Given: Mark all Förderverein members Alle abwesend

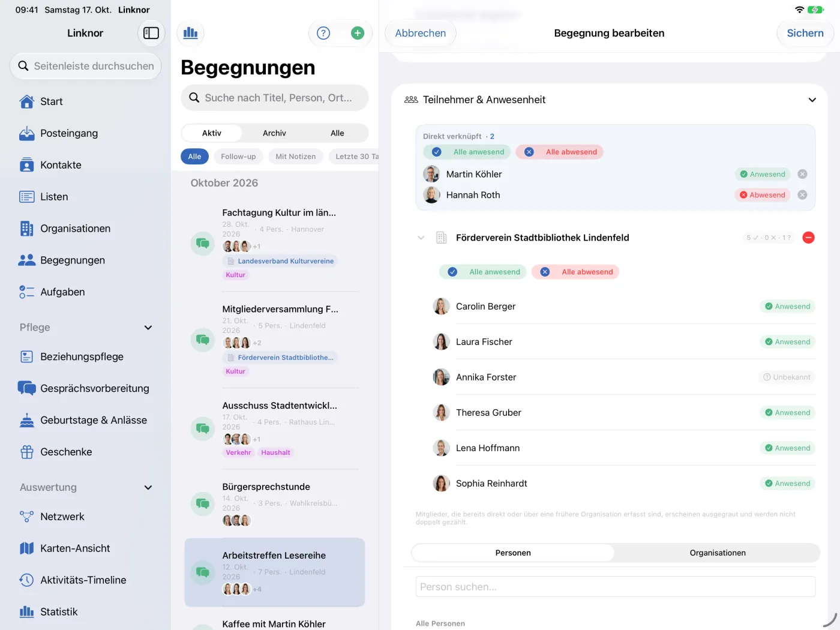Looking at the screenshot, I should pyautogui.click(x=575, y=272).
